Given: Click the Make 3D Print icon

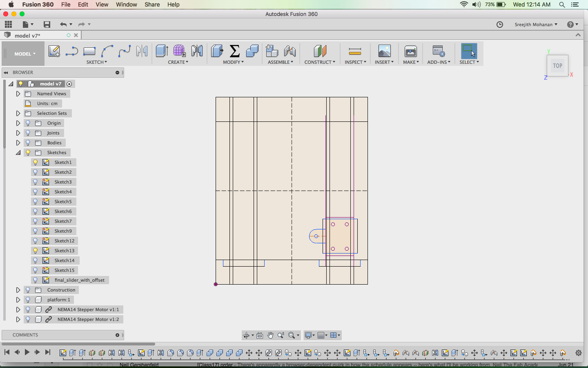Looking at the screenshot, I should [411, 51].
